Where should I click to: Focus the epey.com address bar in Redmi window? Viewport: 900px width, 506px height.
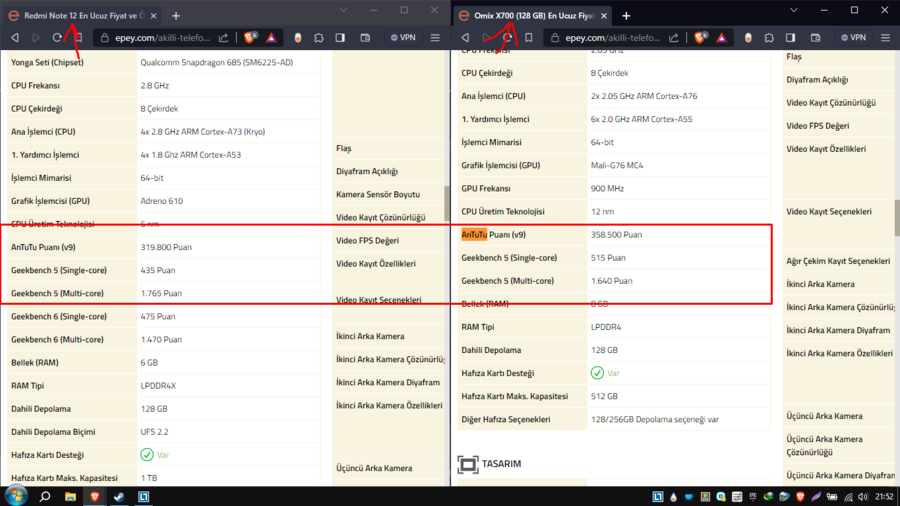point(162,38)
